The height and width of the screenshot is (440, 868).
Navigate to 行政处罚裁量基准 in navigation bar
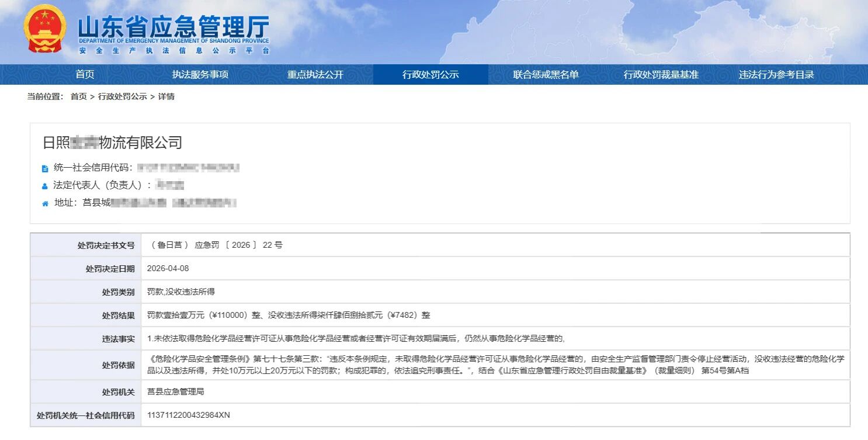[661, 75]
